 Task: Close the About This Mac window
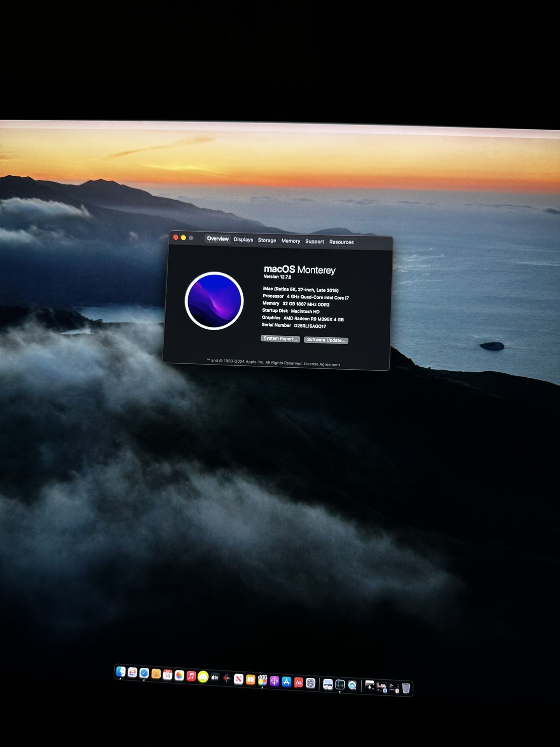(176, 237)
